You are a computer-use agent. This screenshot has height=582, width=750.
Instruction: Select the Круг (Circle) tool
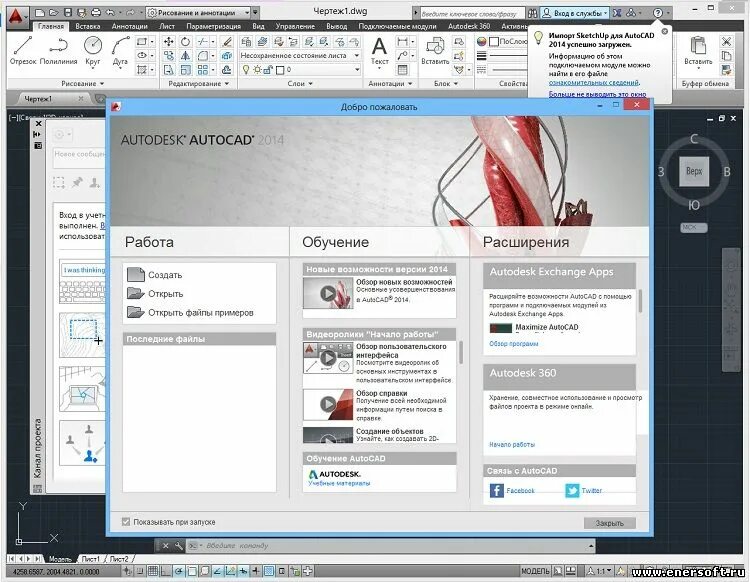pyautogui.click(x=93, y=51)
